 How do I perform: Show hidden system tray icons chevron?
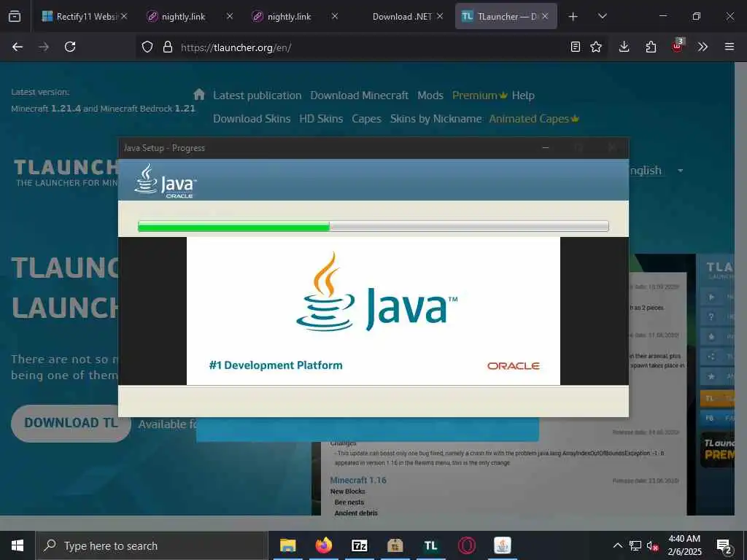click(x=617, y=545)
